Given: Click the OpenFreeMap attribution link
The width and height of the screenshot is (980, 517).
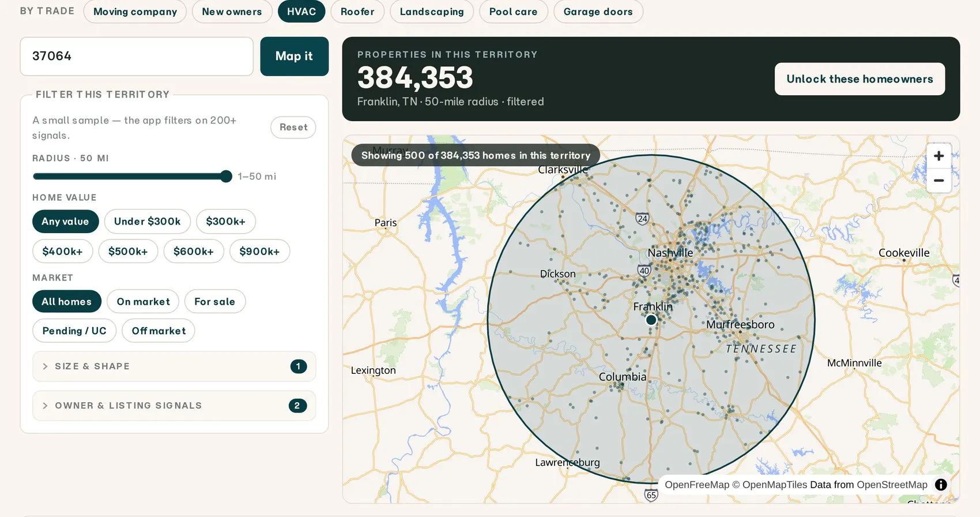Looking at the screenshot, I should [696, 485].
